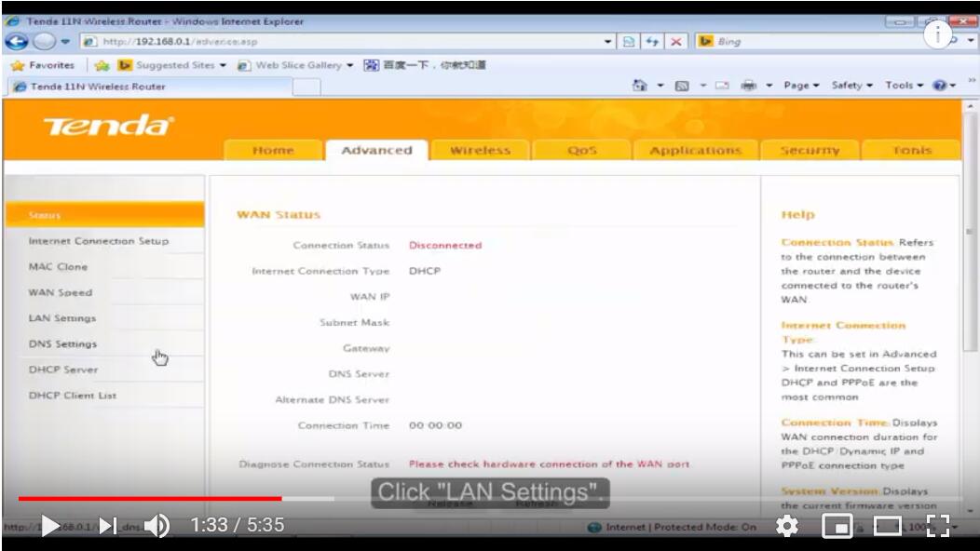980x551 pixels.
Task: Open DHCP Server in the sidebar
Action: 63,370
